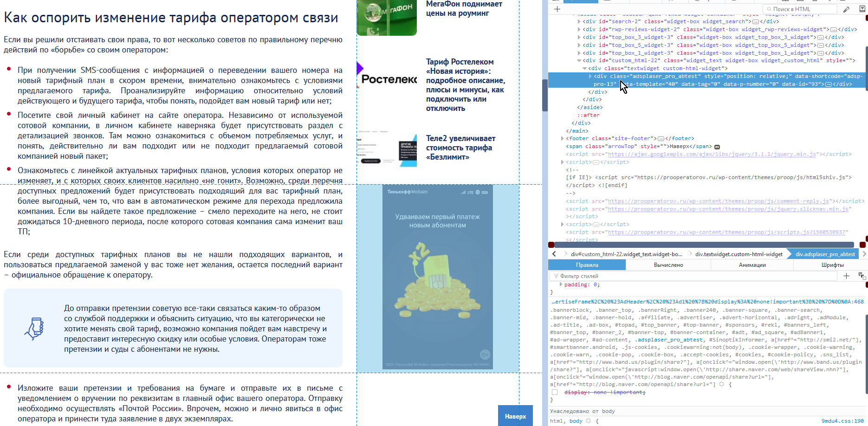
Task: Click the highlighter icon beside the html, body selector
Action: [x=589, y=421]
